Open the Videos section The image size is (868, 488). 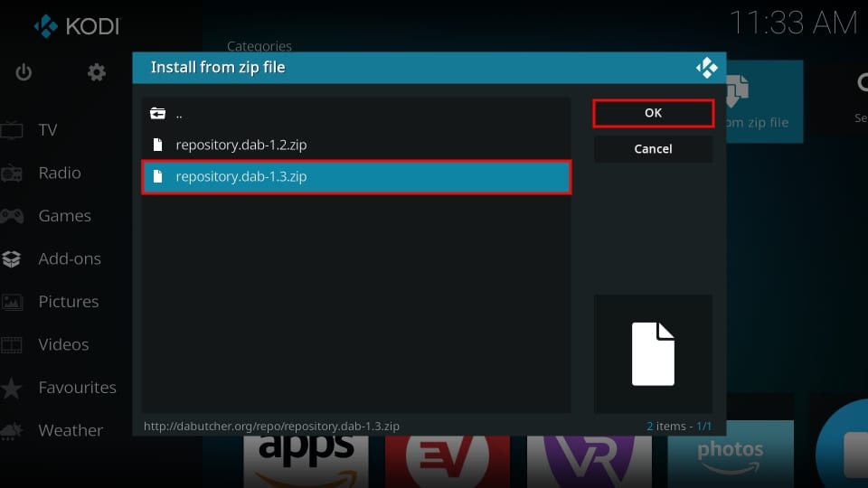click(63, 344)
